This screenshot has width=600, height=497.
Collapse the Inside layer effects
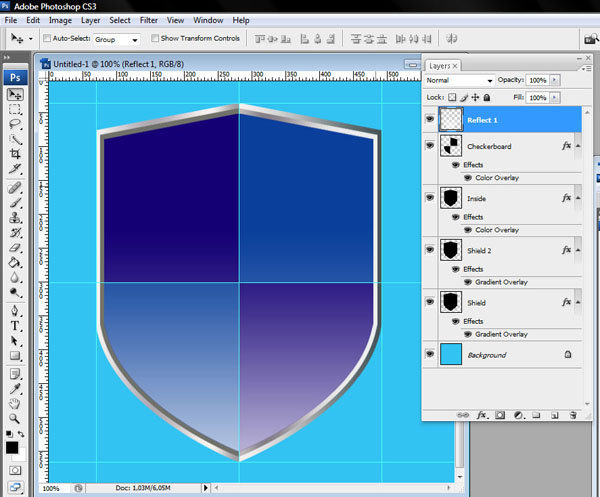coord(578,198)
